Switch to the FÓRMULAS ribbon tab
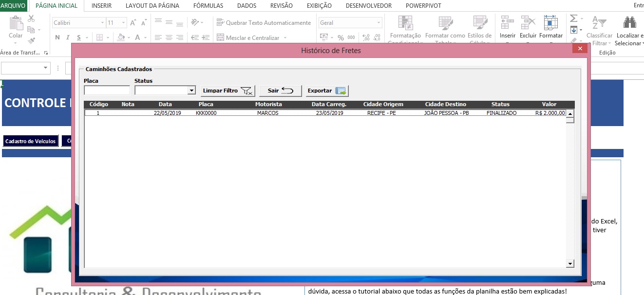 tap(208, 6)
